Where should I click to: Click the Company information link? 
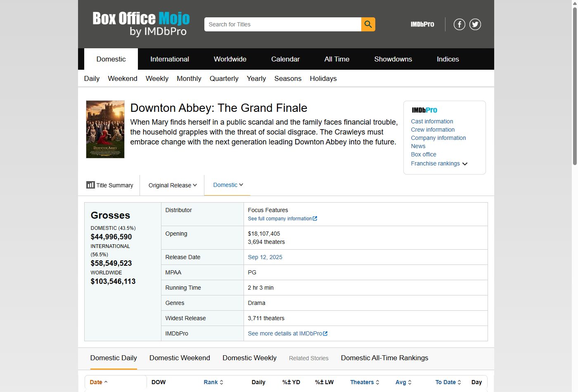[x=438, y=138]
